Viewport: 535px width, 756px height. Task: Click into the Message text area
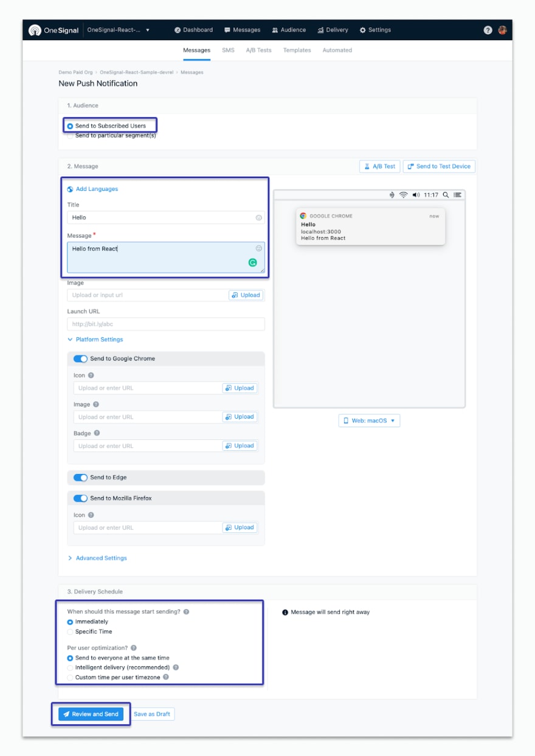166,258
